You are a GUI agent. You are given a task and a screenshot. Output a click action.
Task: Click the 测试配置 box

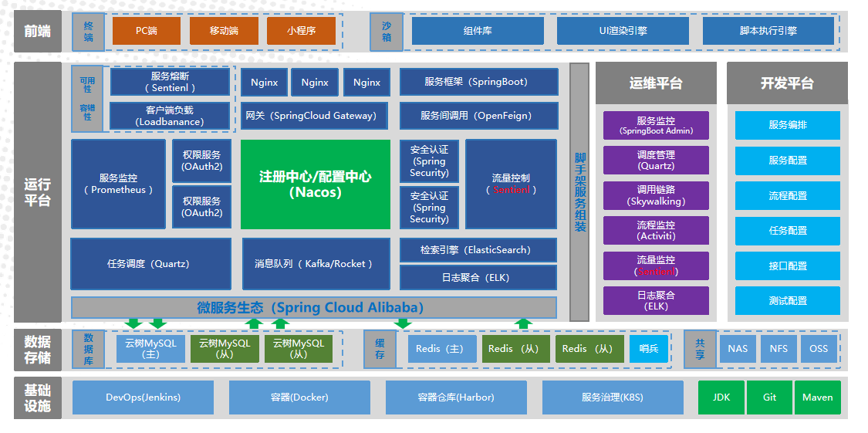click(788, 301)
